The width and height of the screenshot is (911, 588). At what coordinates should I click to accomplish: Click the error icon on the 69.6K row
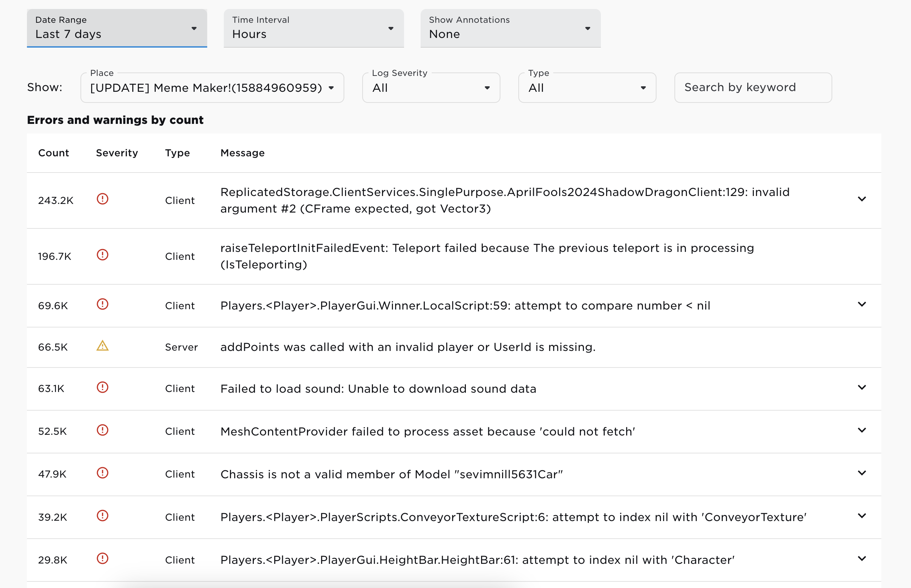[x=103, y=304]
